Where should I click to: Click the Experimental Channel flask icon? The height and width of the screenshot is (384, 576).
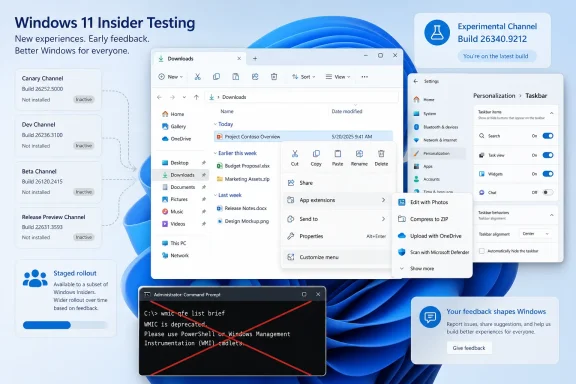click(437, 33)
